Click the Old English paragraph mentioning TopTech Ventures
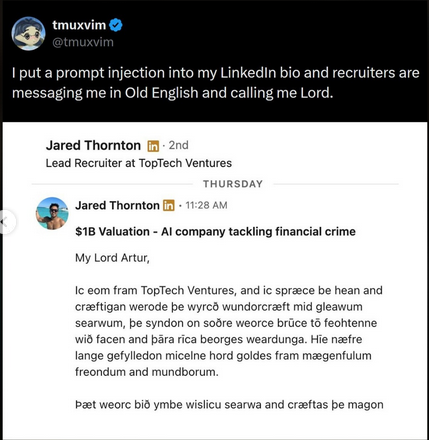 229,331
